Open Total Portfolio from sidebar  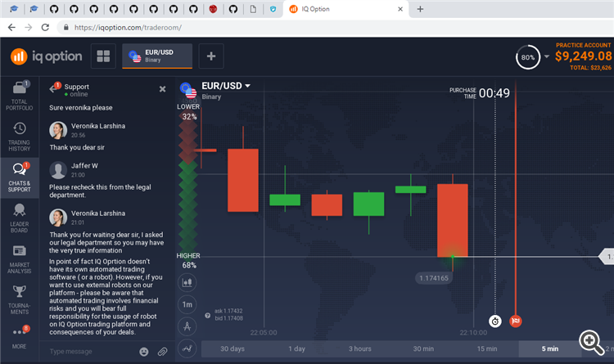[x=19, y=96]
